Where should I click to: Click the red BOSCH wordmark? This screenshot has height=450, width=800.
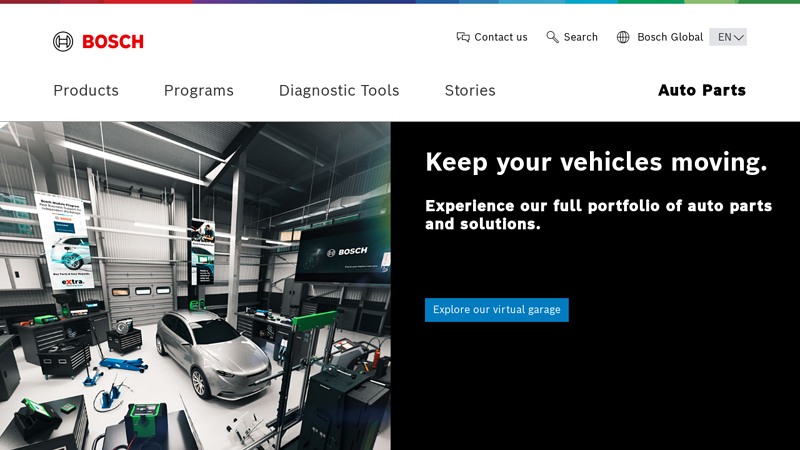point(113,42)
